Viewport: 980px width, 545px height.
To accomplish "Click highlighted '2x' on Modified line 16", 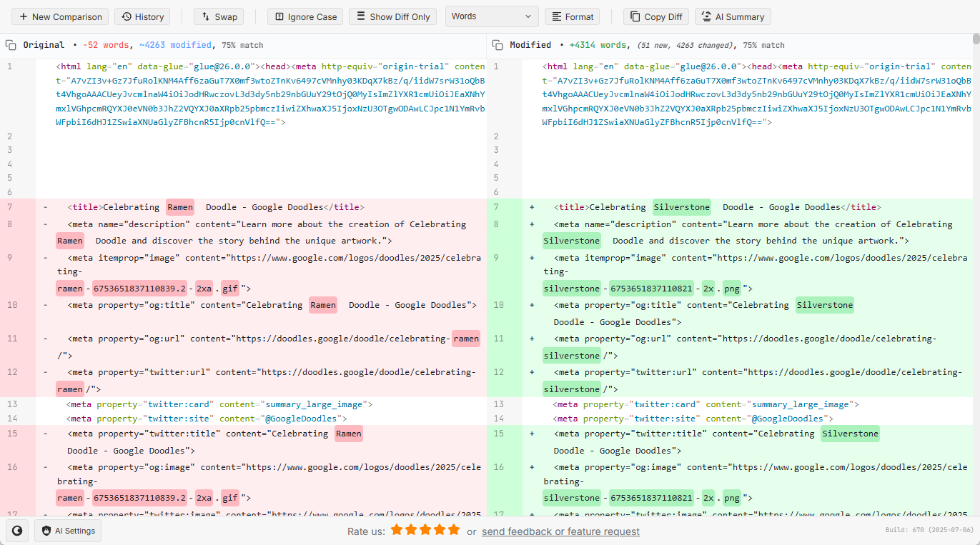I will (x=708, y=498).
